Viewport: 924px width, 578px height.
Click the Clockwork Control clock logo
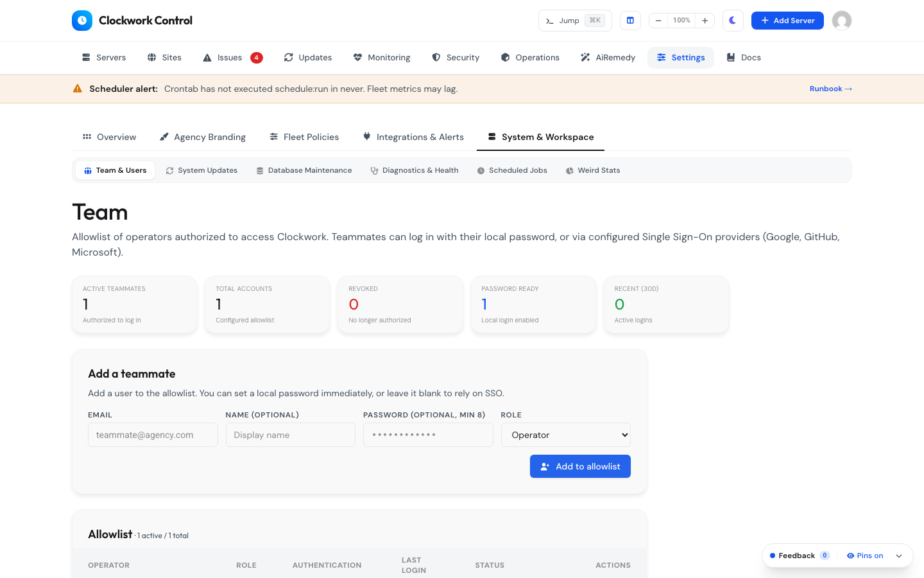click(82, 21)
